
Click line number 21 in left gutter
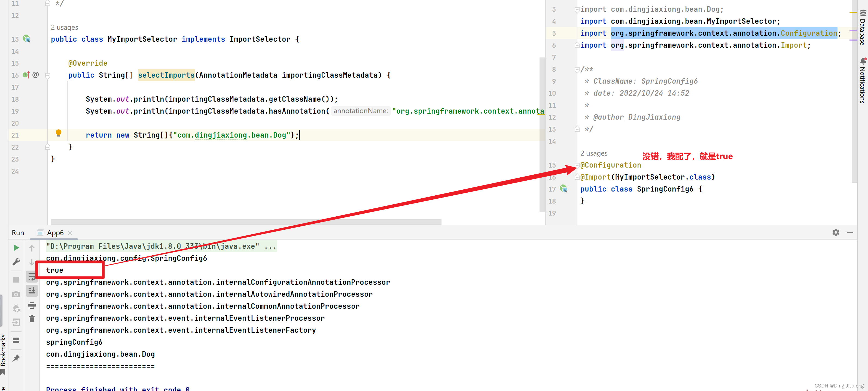tap(15, 135)
